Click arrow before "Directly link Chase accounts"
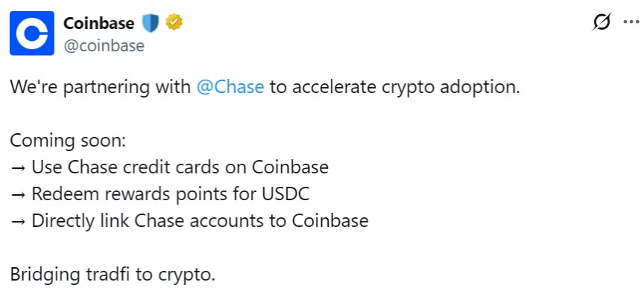This screenshot has height=288, width=644. click(19, 221)
